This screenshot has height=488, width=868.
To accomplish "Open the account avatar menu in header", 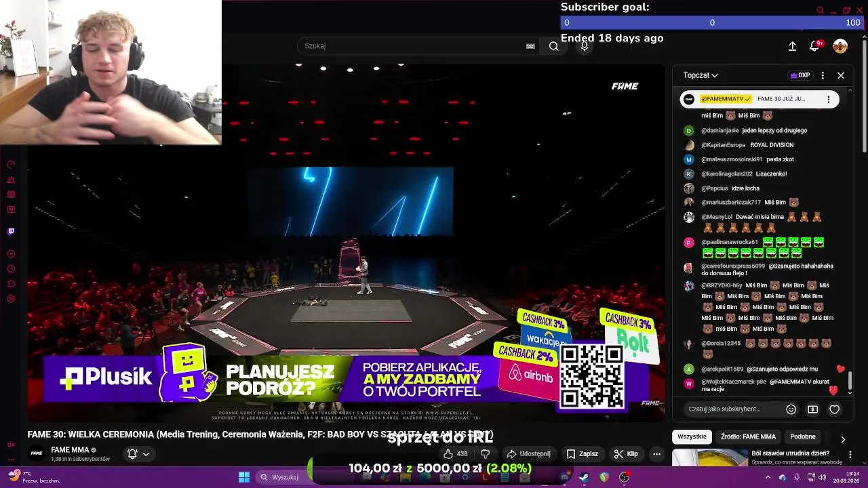I will pos(840,46).
